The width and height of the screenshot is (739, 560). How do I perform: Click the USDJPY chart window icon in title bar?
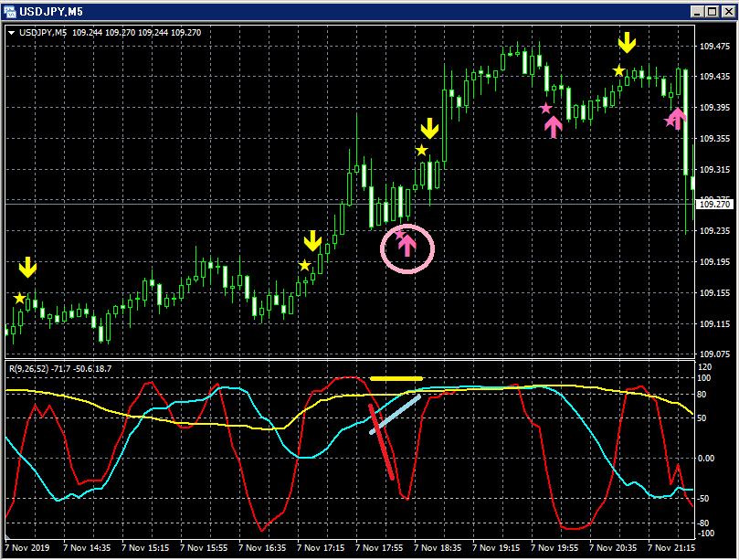click(x=10, y=11)
